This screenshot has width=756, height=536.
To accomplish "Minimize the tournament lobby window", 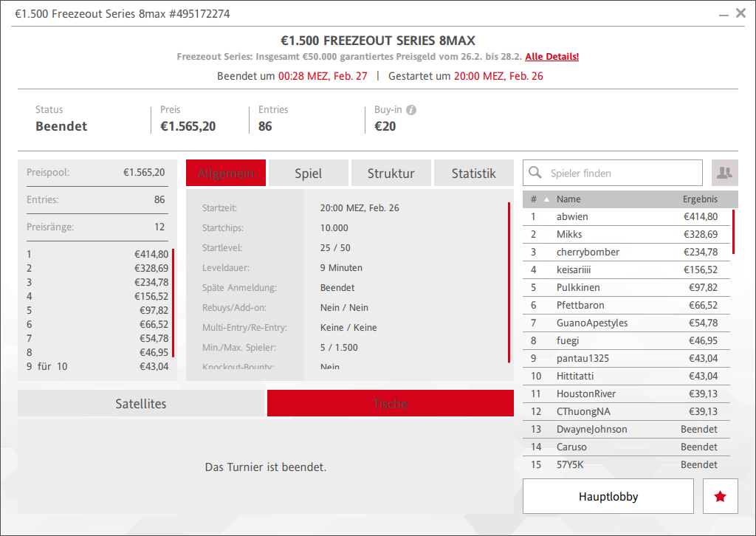I will (724, 15).
